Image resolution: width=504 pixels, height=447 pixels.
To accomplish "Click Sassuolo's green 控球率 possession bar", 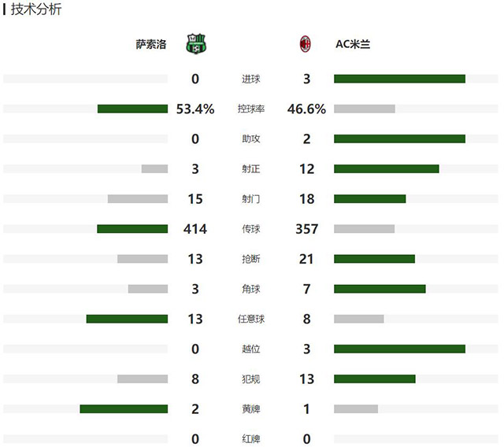I will click(132, 109).
